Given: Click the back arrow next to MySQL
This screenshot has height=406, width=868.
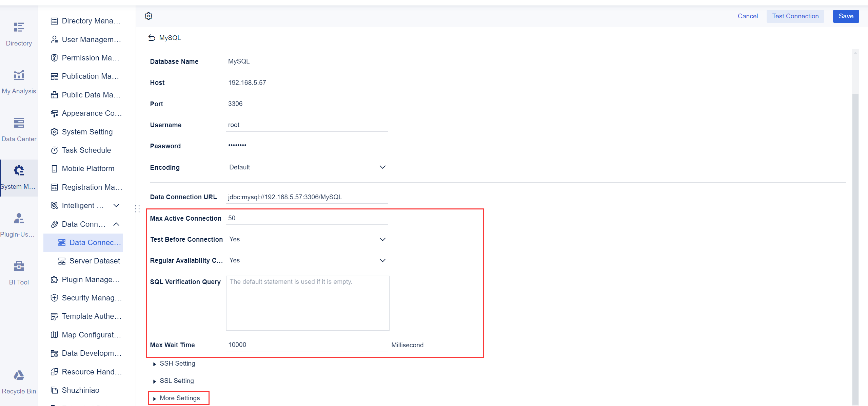Looking at the screenshot, I should (x=152, y=38).
